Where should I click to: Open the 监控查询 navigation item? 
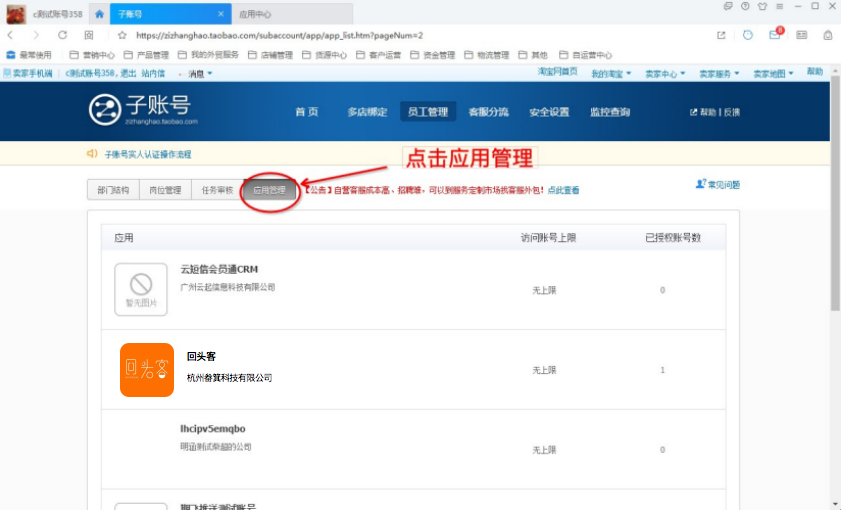(610, 112)
